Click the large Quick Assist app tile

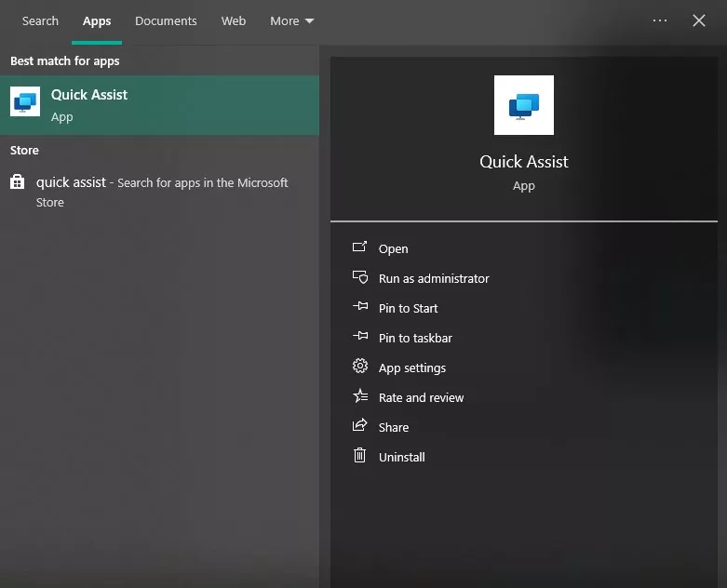coord(523,105)
